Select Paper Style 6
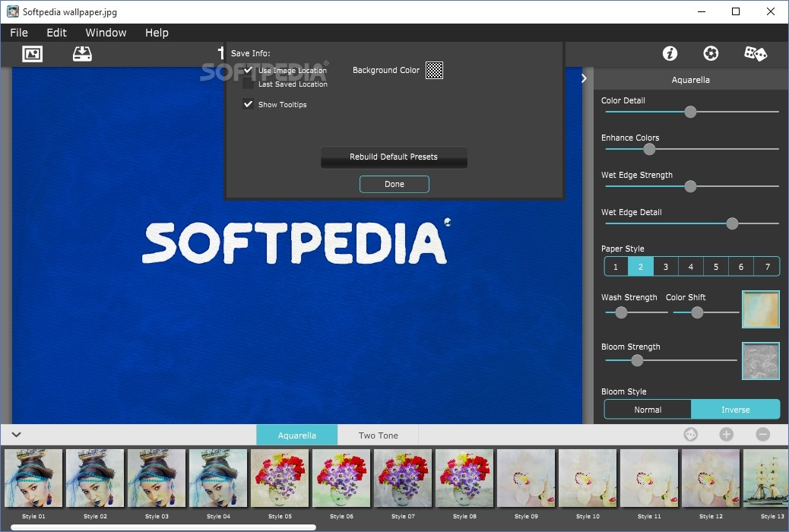This screenshot has height=532, width=789. click(741, 267)
